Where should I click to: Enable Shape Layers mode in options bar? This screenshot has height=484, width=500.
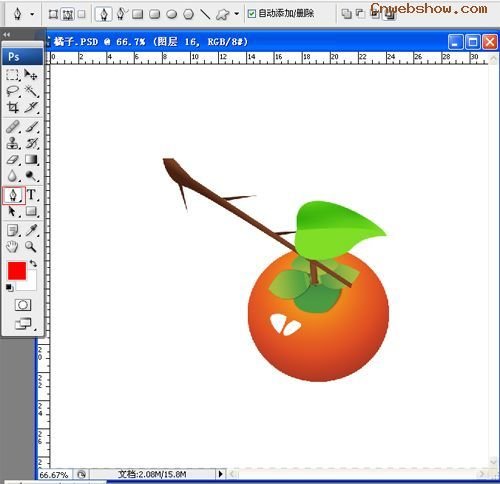[x=53, y=14]
